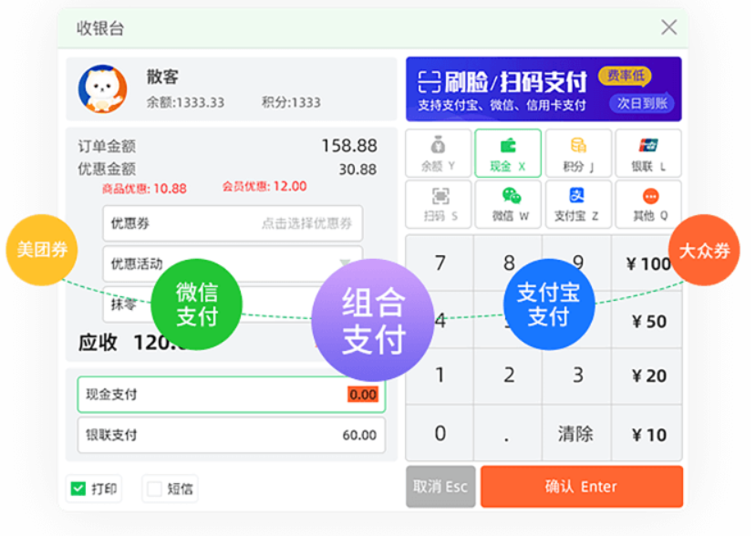
Task: Click the 余额:1333.33 text
Action: [185, 102]
